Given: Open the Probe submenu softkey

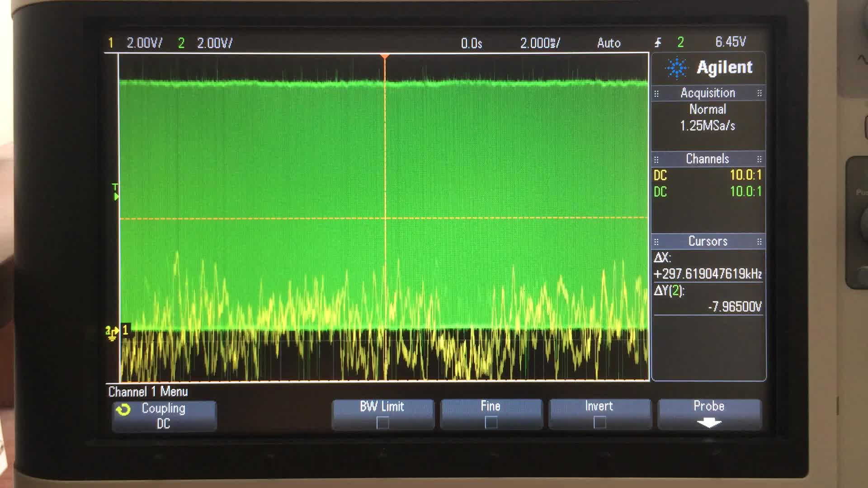Looking at the screenshot, I should coord(709,414).
